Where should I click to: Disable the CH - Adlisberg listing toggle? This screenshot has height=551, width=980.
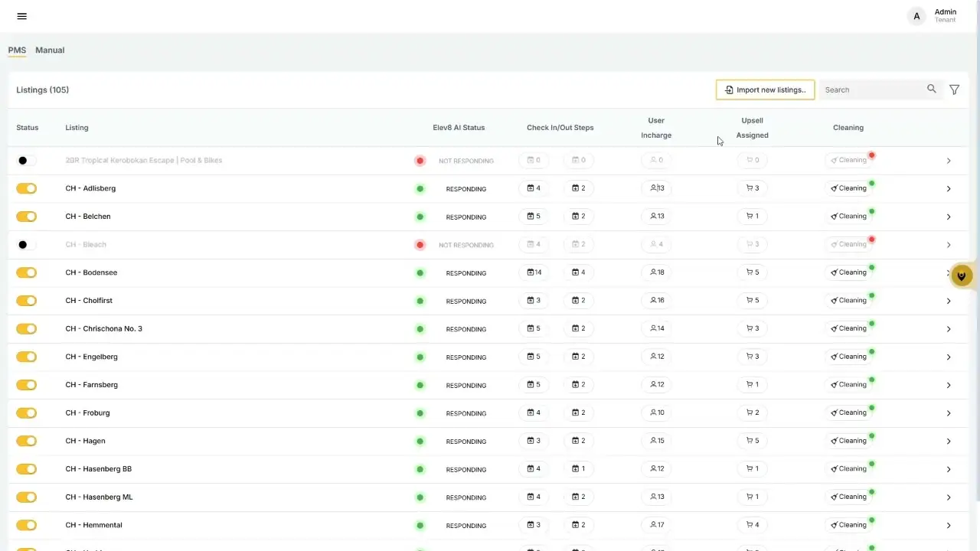26,188
